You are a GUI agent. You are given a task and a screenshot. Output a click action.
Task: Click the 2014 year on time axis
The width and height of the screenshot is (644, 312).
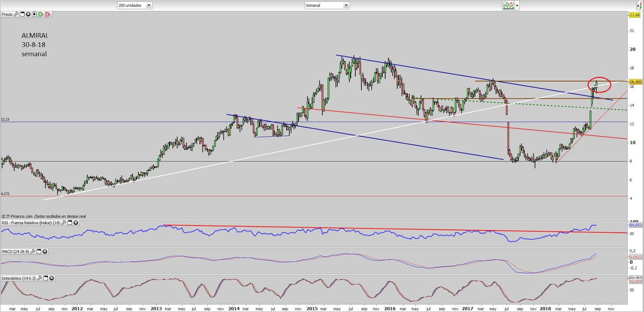pos(234,309)
